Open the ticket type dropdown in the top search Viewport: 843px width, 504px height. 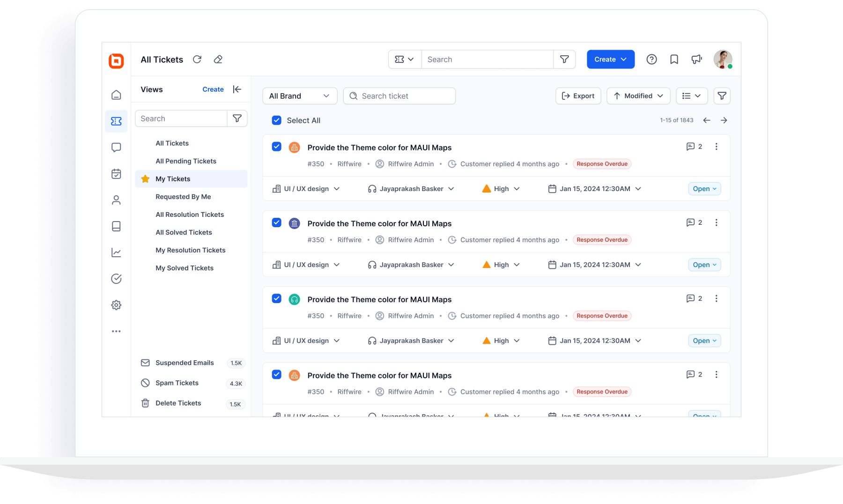pos(405,59)
